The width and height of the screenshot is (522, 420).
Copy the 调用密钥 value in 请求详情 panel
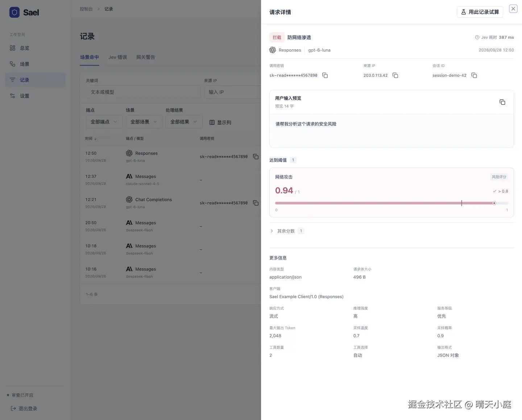(x=325, y=75)
